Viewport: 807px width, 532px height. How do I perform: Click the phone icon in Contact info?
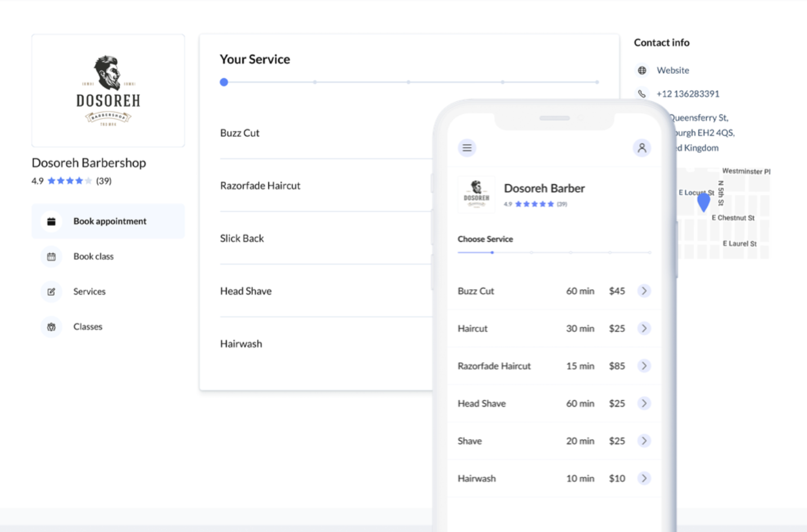[x=642, y=94]
